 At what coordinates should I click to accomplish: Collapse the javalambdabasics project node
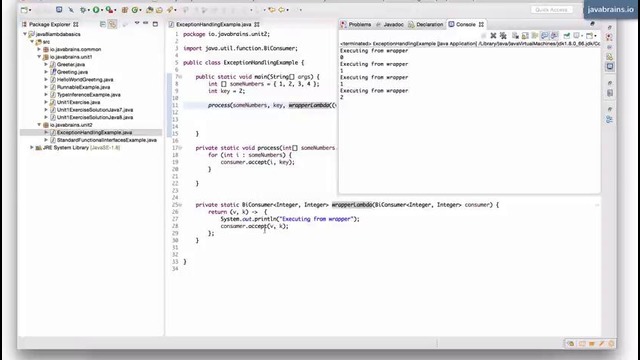tap(25, 34)
